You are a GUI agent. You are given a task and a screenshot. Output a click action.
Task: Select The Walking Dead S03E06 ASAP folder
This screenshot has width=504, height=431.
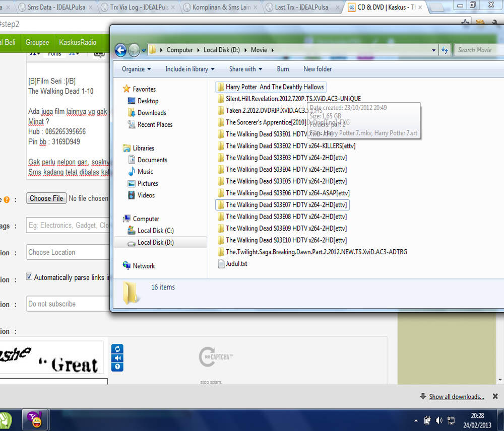tap(283, 193)
